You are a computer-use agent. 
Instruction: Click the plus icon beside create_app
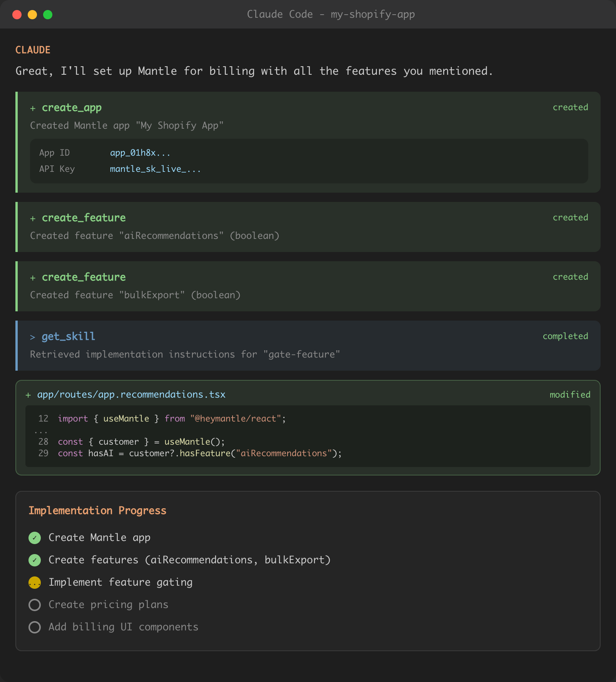click(33, 108)
